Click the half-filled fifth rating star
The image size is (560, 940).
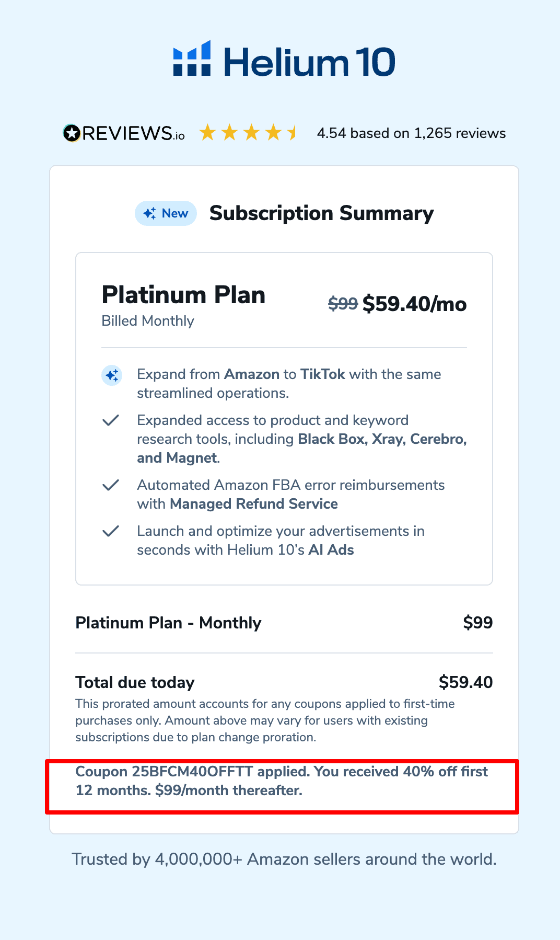point(293,133)
